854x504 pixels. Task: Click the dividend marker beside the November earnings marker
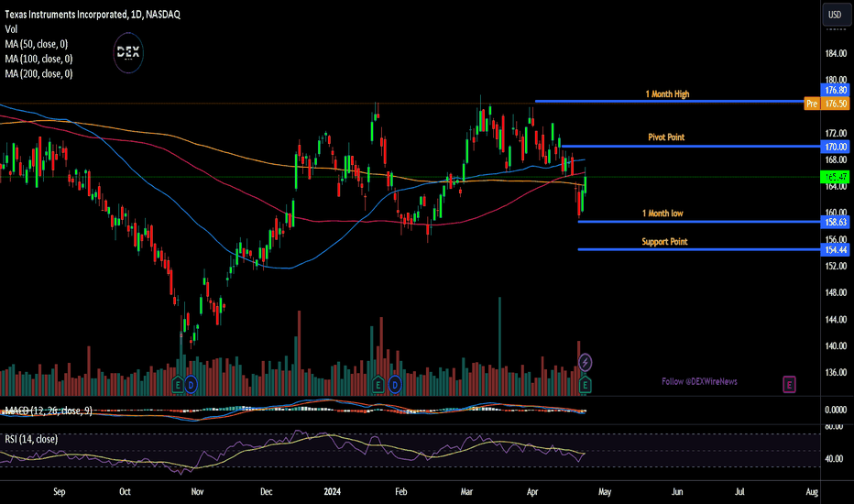pos(191,385)
